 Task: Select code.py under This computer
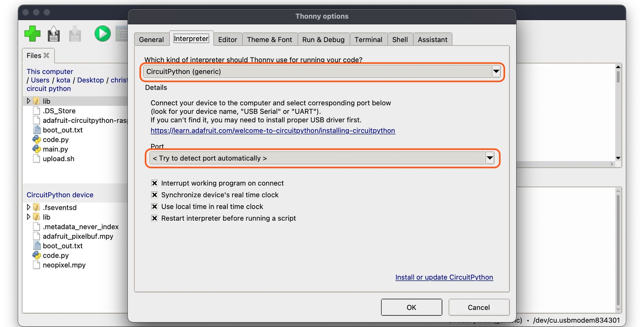pyautogui.click(x=56, y=140)
